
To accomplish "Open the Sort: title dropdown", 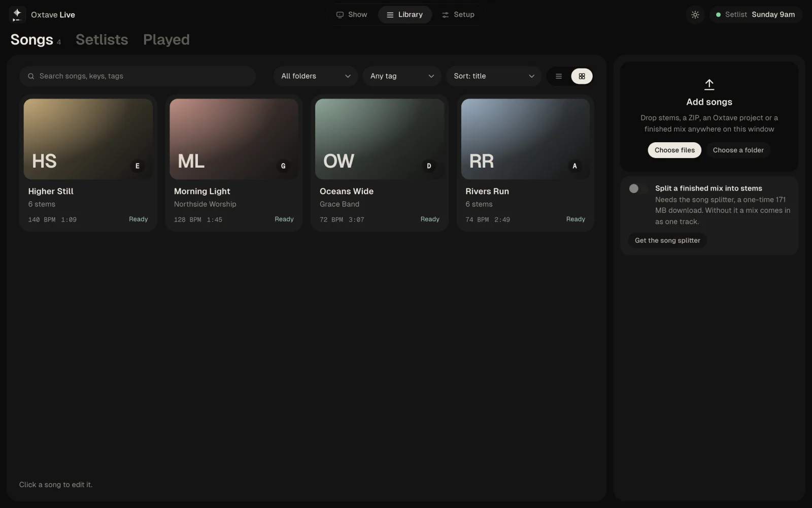I will pos(494,76).
